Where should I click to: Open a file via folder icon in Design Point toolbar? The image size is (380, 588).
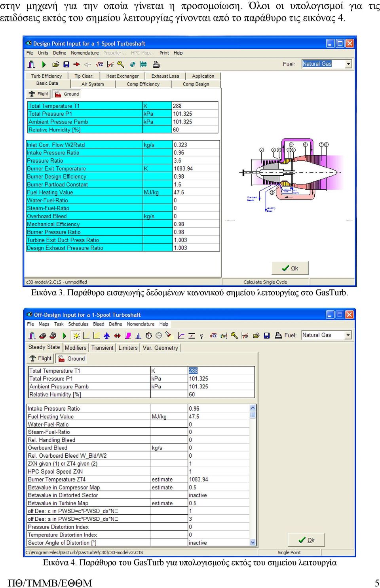pyautogui.click(x=55, y=64)
